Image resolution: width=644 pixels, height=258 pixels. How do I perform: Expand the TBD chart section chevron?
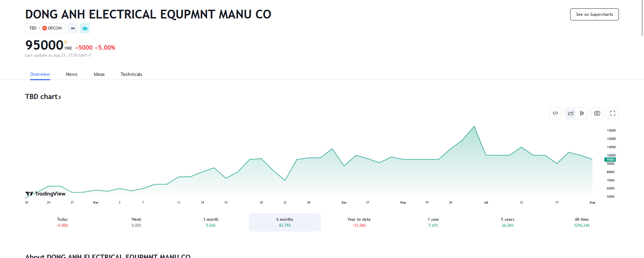pos(60,97)
